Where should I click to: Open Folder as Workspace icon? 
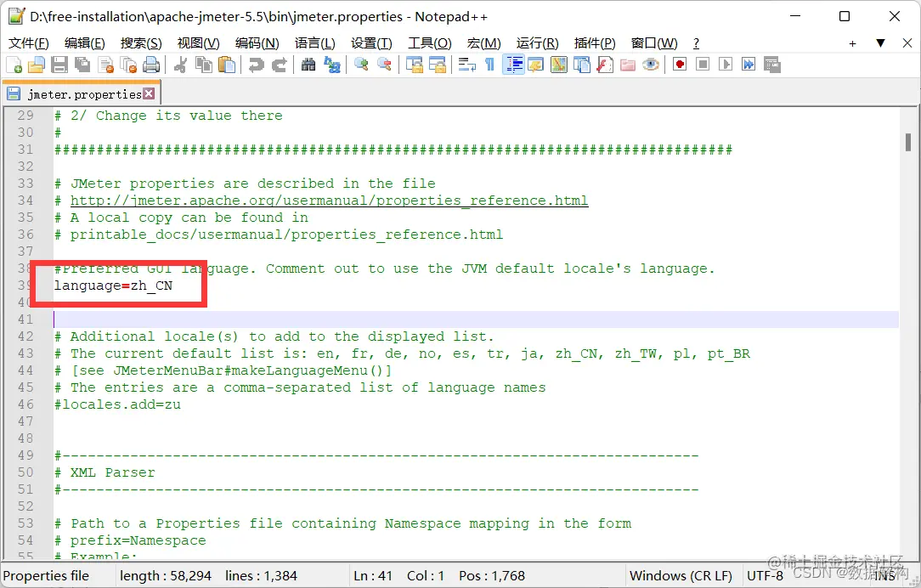[628, 65]
